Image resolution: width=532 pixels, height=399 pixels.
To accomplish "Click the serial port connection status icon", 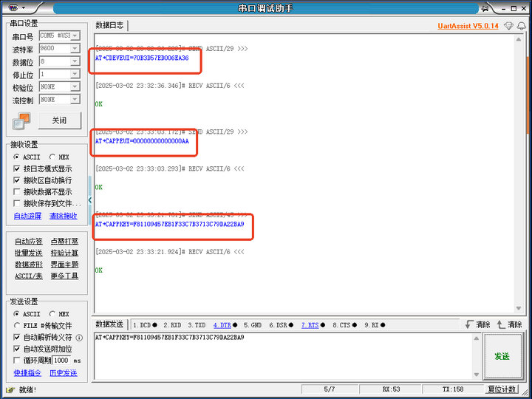I will [22, 120].
